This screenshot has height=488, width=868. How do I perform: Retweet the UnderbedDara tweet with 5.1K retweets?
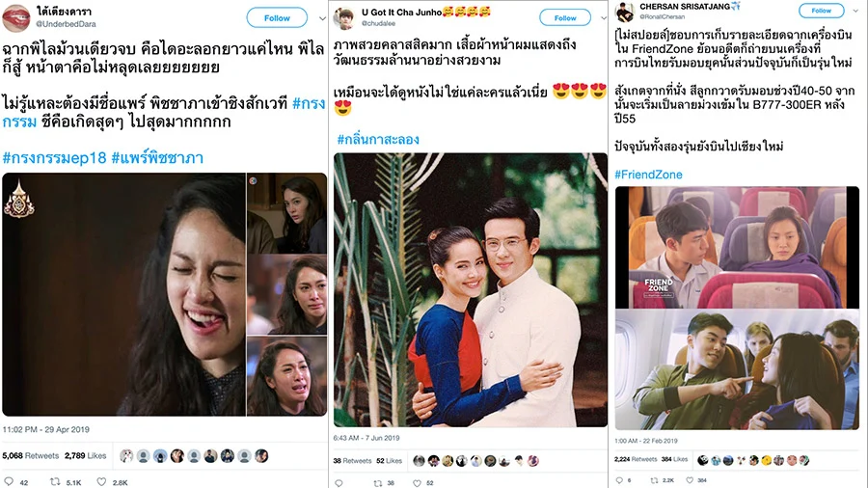coord(55,482)
